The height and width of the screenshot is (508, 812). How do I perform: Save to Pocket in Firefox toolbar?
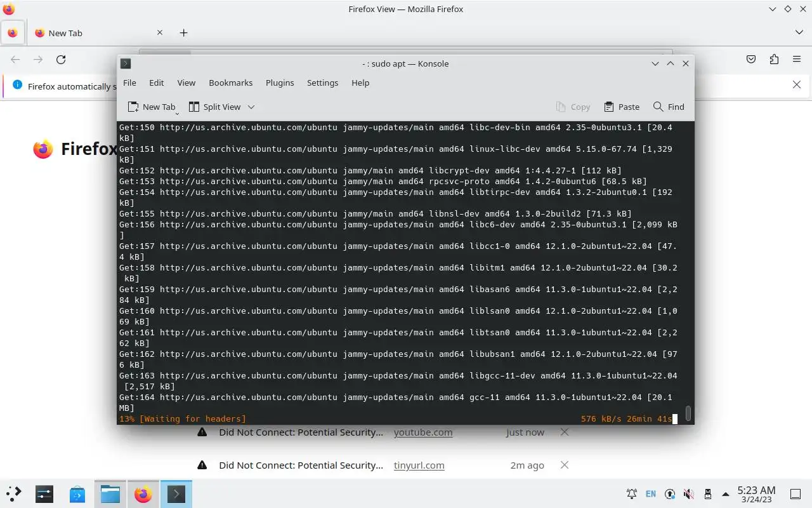(x=751, y=59)
